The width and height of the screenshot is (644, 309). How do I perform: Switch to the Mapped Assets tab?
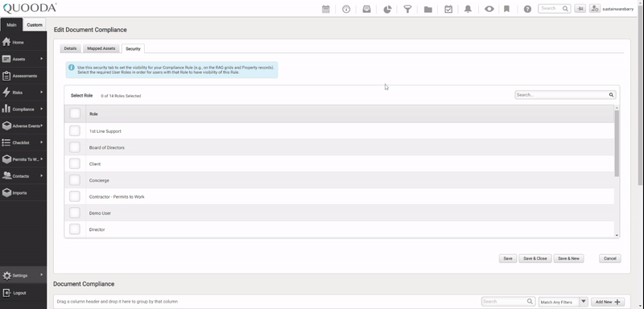101,48
